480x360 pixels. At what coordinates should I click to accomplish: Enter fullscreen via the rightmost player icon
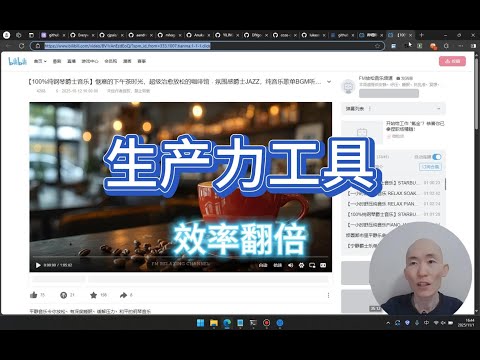coord(323,265)
